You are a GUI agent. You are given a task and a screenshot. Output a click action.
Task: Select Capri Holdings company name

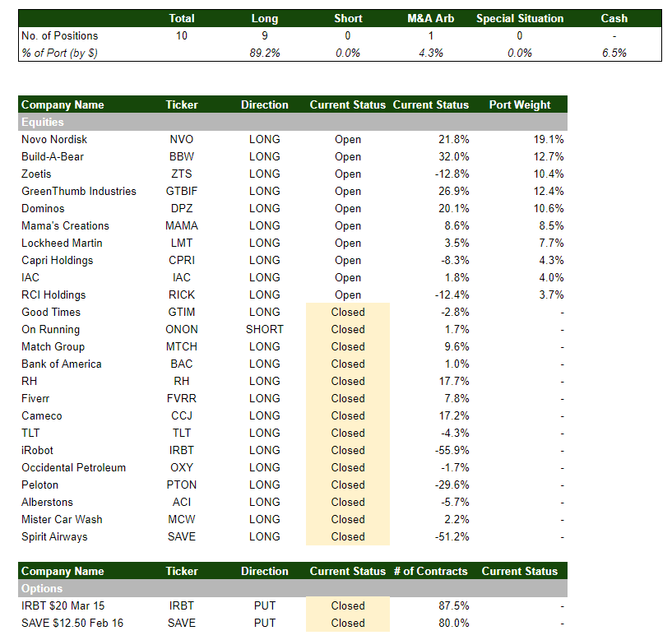tap(57, 260)
